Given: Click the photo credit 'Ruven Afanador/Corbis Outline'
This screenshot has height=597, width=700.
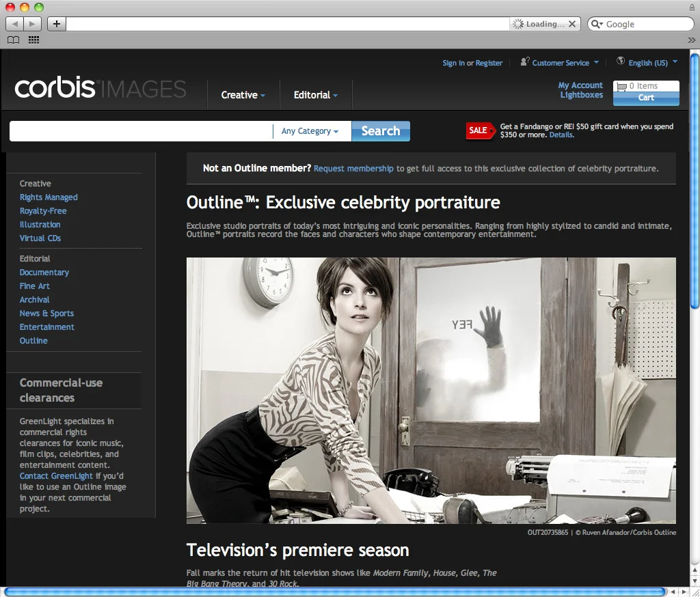Looking at the screenshot, I should click(x=629, y=533).
